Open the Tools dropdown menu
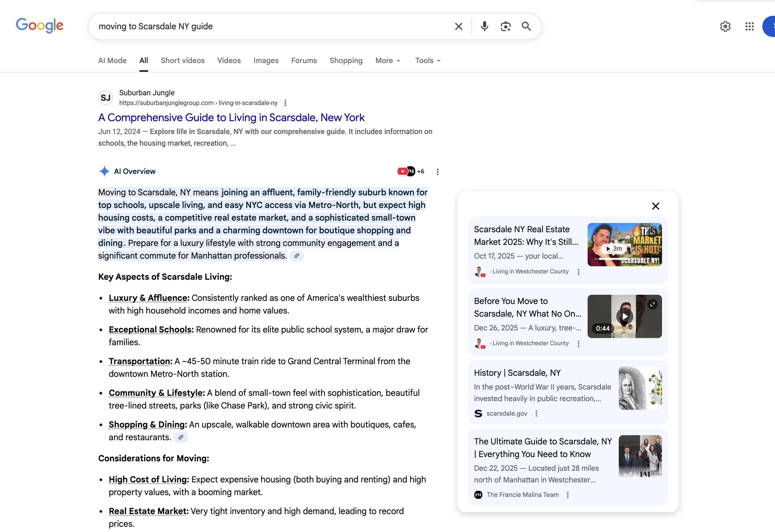This screenshot has height=532, width=775. tap(428, 61)
